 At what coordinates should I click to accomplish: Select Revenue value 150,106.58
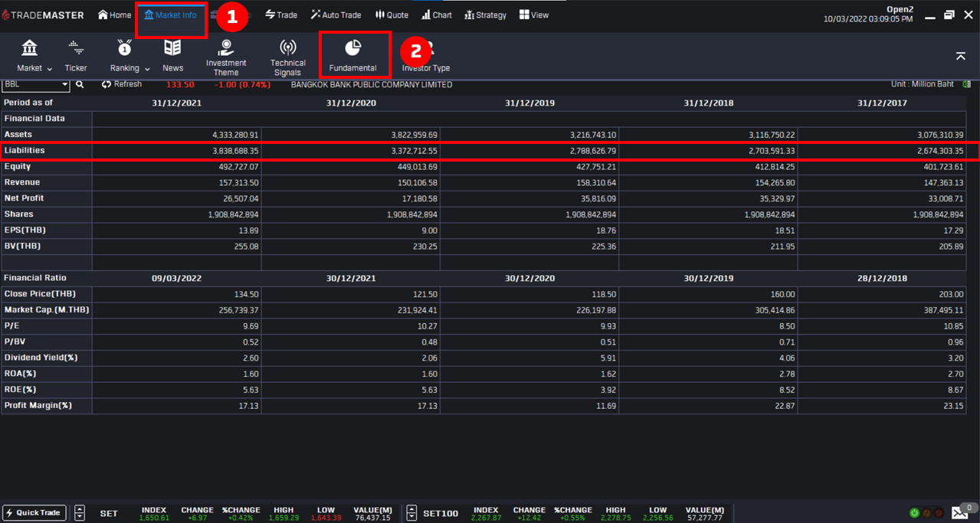click(x=417, y=182)
